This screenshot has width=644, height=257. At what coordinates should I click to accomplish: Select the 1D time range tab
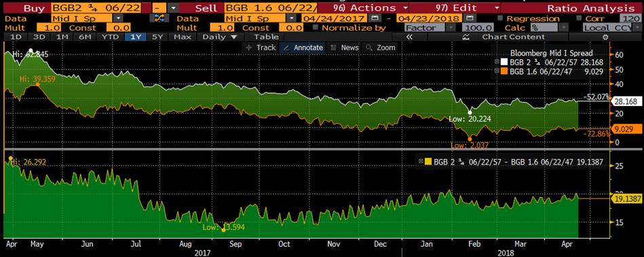[x=15, y=37]
